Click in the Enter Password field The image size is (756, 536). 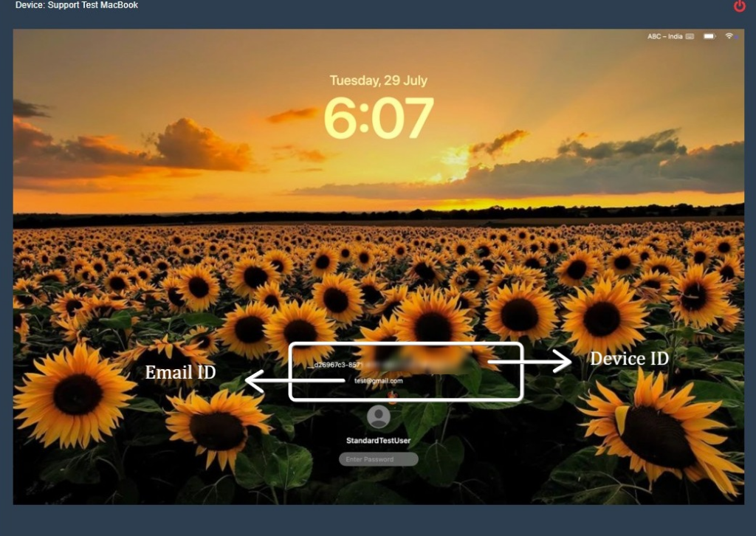coord(379,459)
